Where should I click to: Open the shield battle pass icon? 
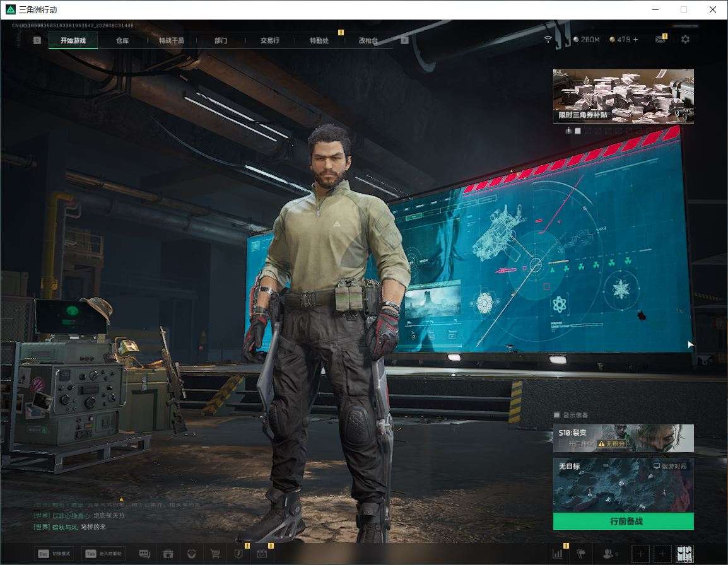click(238, 554)
